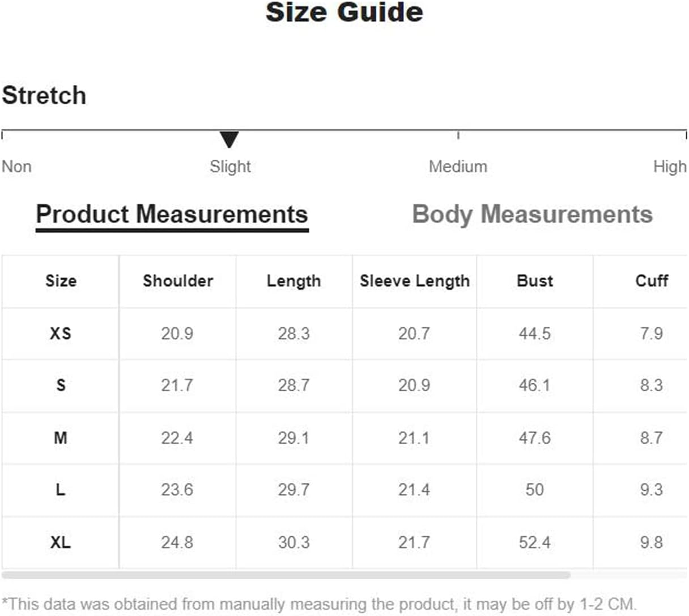Screen dimensions: 689x616
Task: Click the Cuff column header
Action: [x=652, y=281]
